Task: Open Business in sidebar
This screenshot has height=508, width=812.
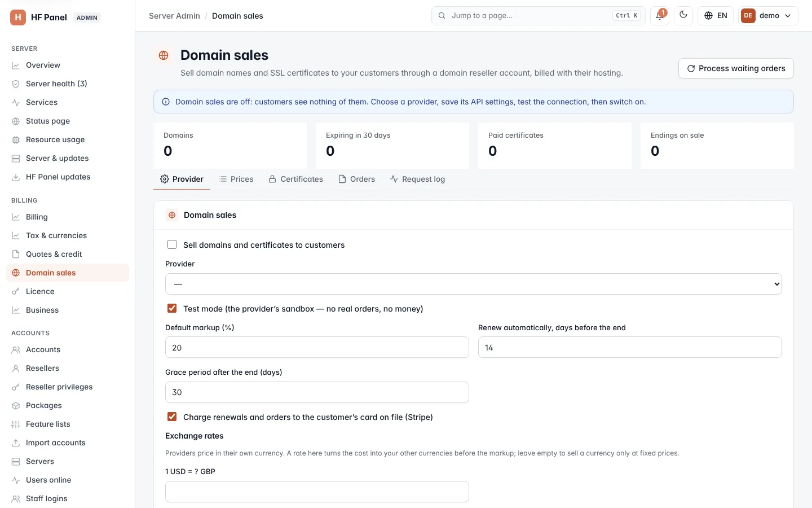Action: point(68,310)
